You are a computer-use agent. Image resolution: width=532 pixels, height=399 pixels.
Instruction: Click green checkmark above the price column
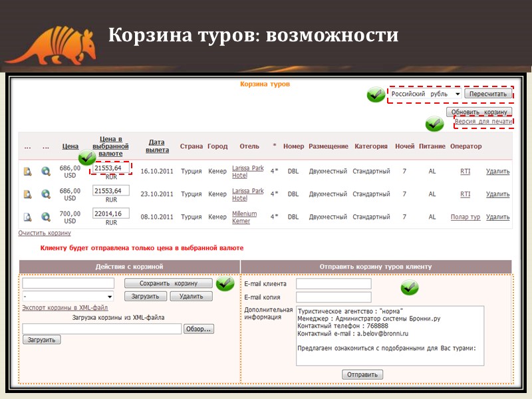pyautogui.click(x=88, y=158)
